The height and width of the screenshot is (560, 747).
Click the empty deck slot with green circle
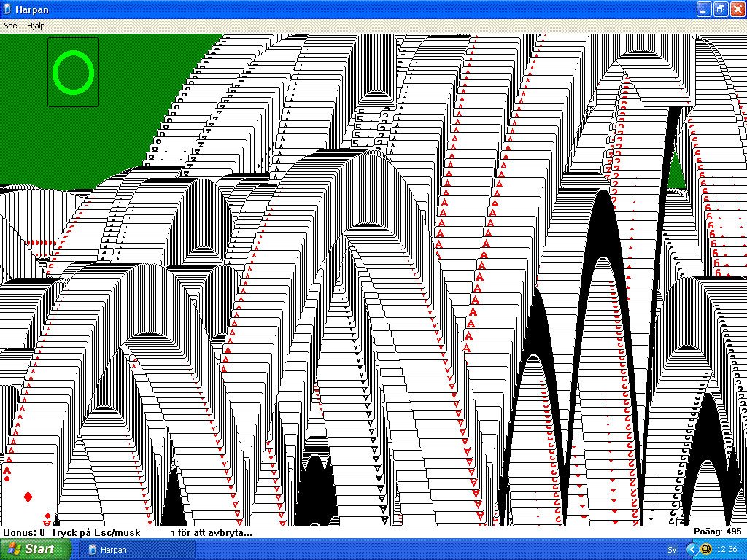pyautogui.click(x=74, y=72)
